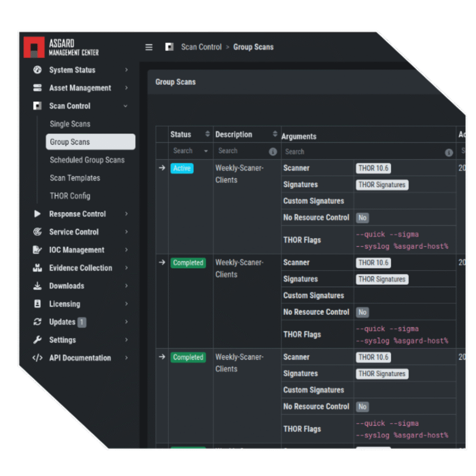Expand Asset Management menu chevron
Screen dimensions: 476x476
point(126,88)
